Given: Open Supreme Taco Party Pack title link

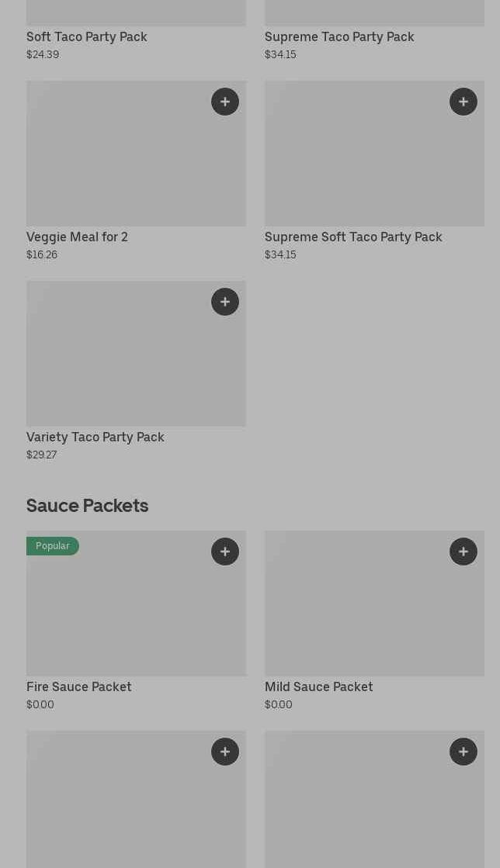Looking at the screenshot, I should pyautogui.click(x=339, y=36).
